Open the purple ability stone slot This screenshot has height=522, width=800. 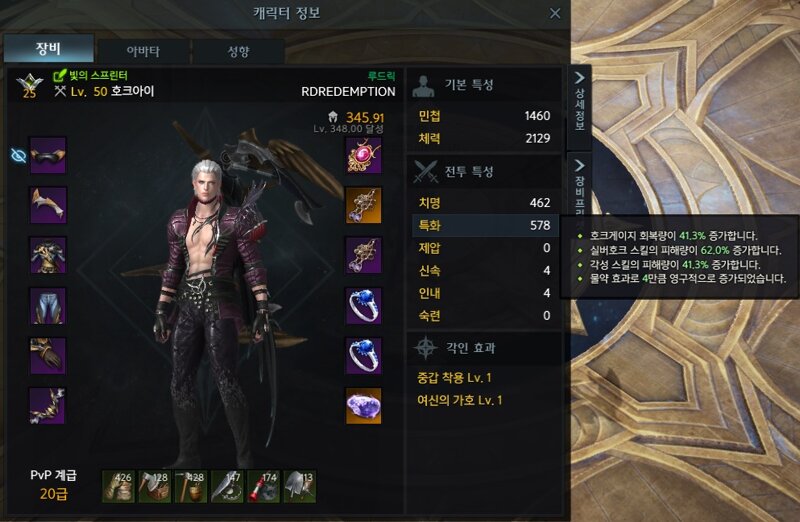pos(363,406)
